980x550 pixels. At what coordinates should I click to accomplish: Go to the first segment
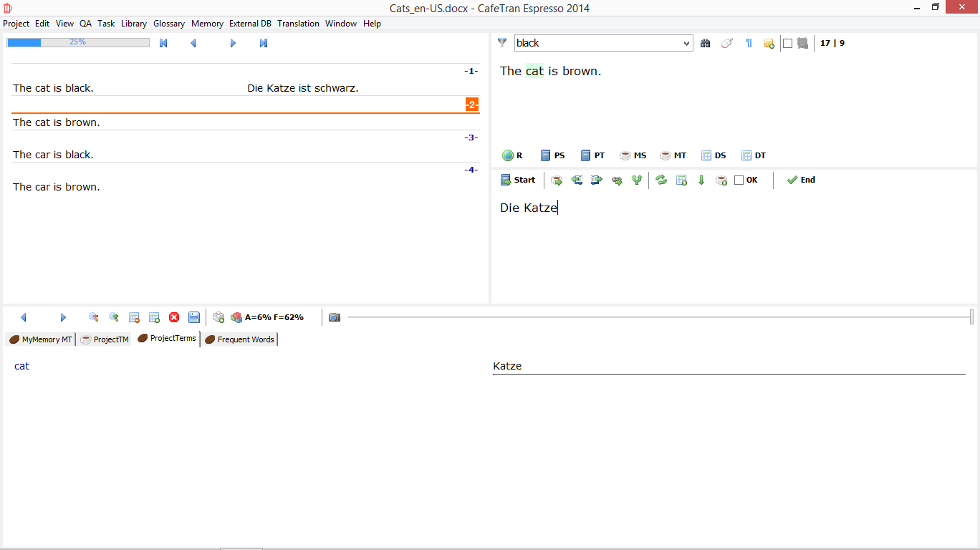pos(163,43)
